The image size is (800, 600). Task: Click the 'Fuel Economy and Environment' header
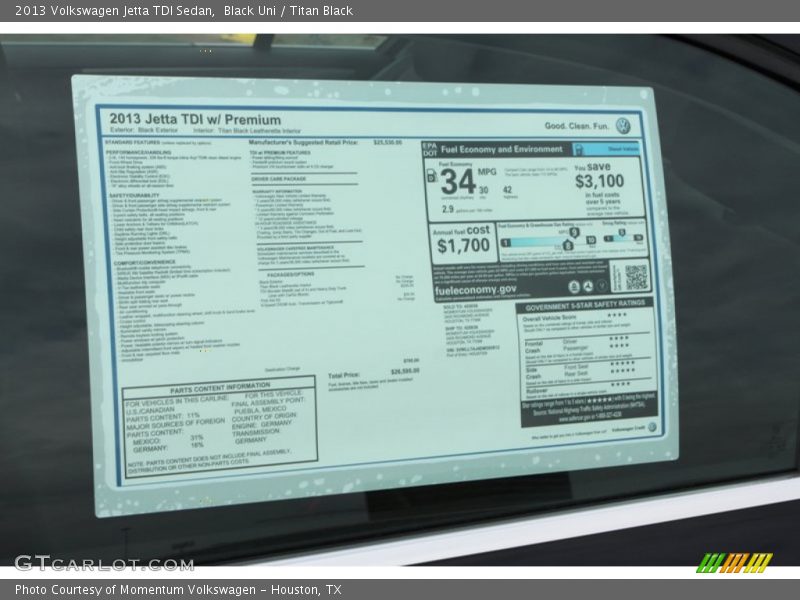coord(502,149)
